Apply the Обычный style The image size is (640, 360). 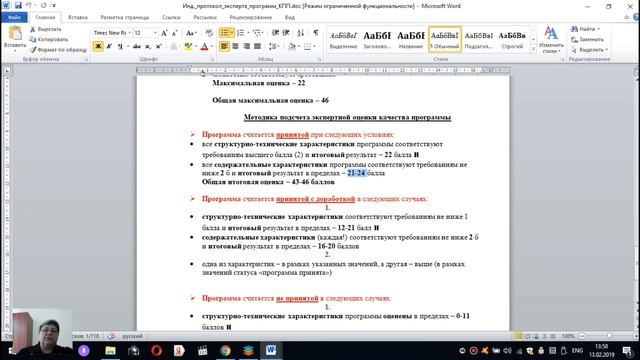(x=444, y=40)
